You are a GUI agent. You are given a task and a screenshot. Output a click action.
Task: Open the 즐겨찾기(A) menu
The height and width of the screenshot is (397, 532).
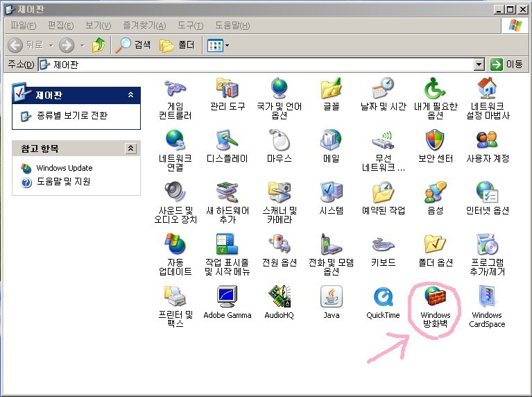(x=144, y=26)
